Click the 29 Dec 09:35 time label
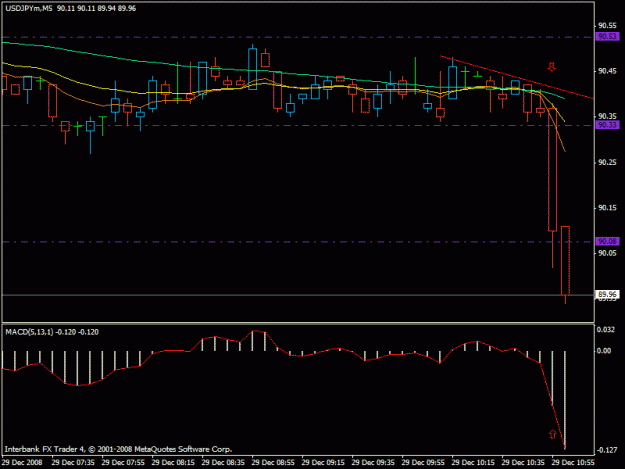The image size is (625, 469). click(x=373, y=463)
